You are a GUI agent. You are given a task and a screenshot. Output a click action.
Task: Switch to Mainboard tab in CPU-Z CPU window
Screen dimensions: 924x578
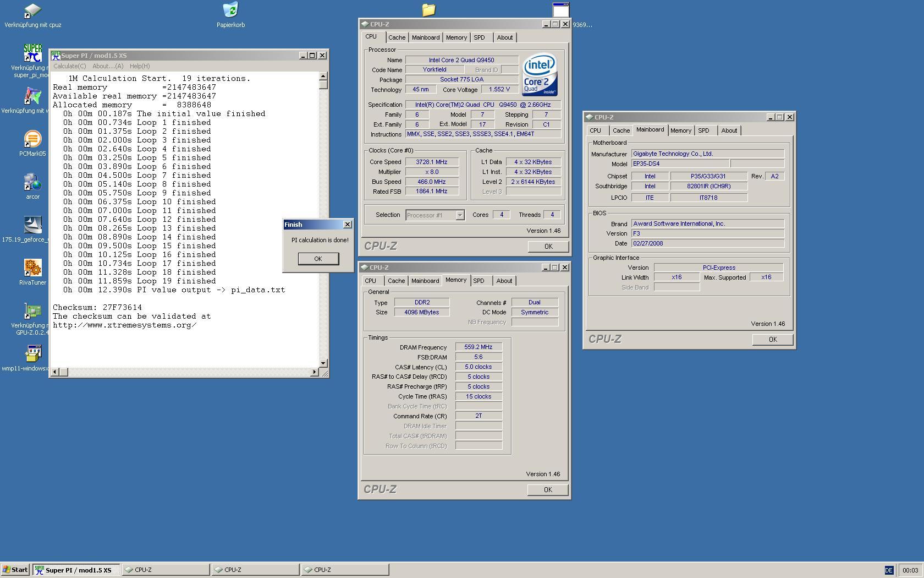[x=426, y=37]
